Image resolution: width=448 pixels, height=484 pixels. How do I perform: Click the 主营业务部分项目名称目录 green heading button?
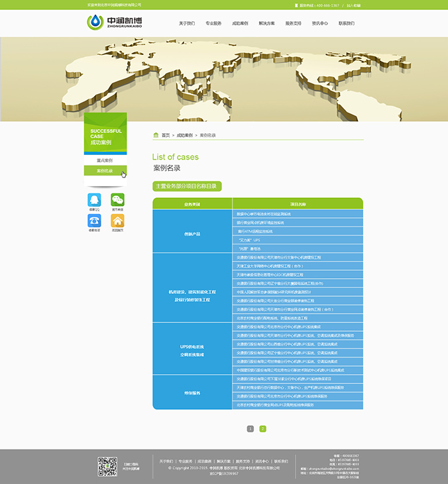(187, 186)
